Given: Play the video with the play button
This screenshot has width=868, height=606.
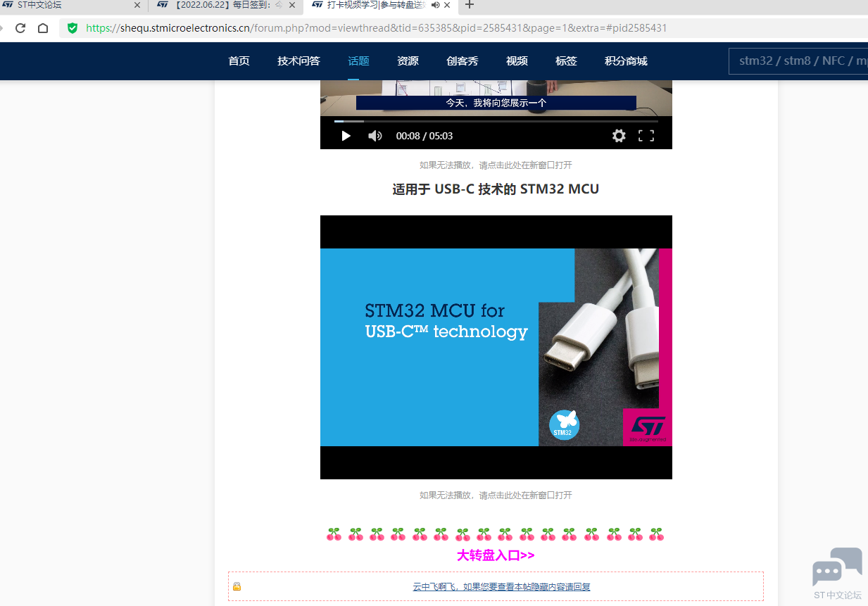Looking at the screenshot, I should tap(346, 136).
